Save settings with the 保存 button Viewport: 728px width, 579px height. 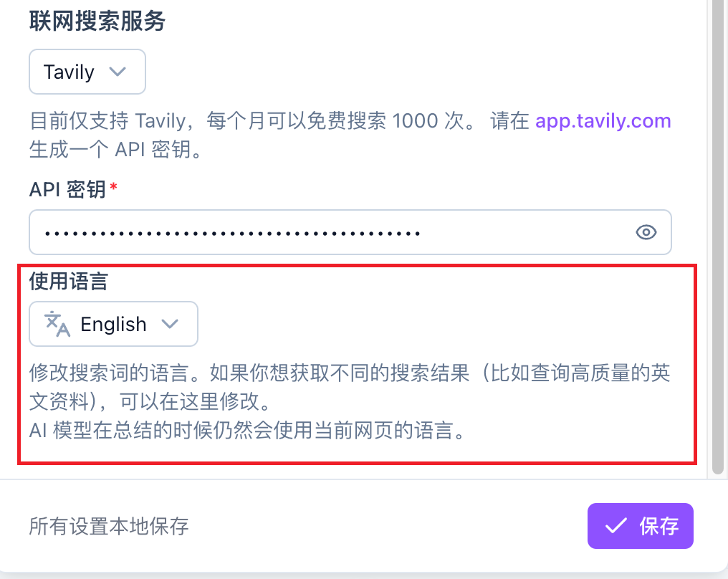pos(641,525)
